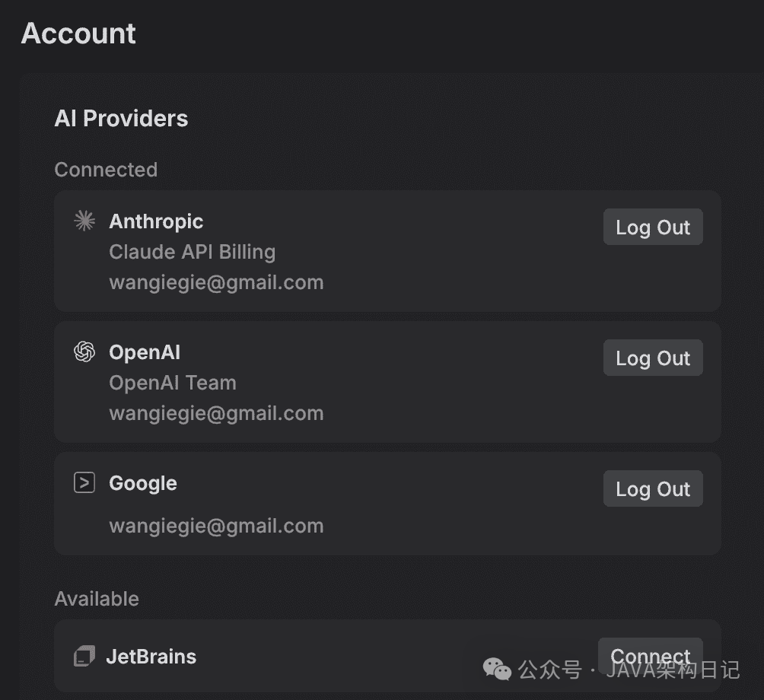Click the Account page title

click(78, 33)
